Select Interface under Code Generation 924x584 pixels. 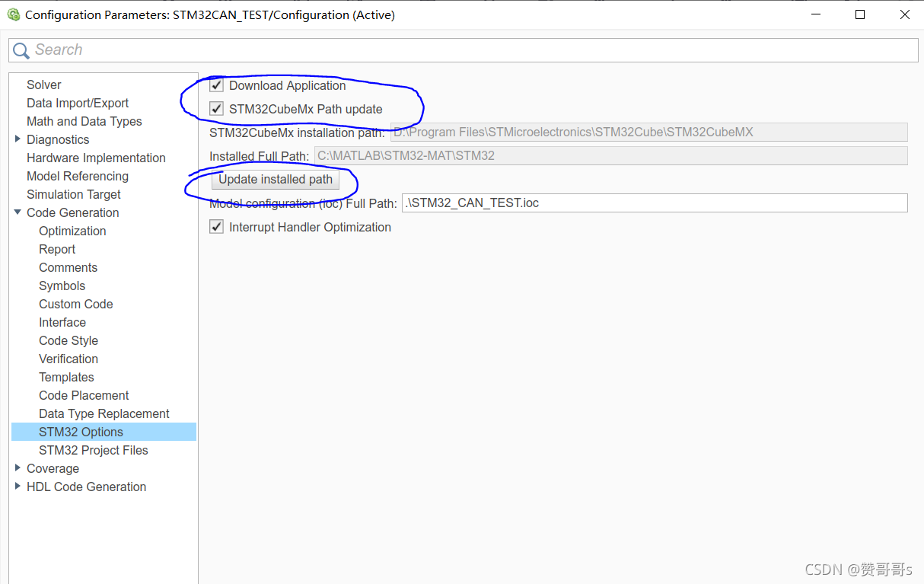pos(62,322)
